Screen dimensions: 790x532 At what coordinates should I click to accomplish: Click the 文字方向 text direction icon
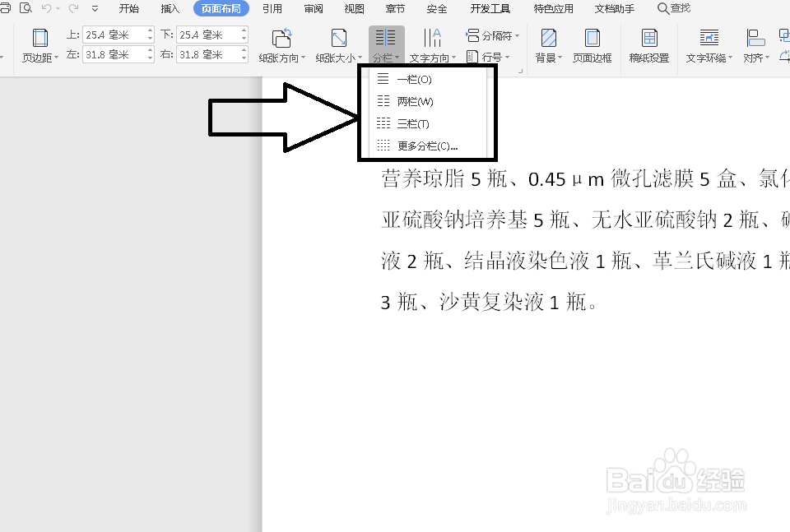(x=431, y=39)
